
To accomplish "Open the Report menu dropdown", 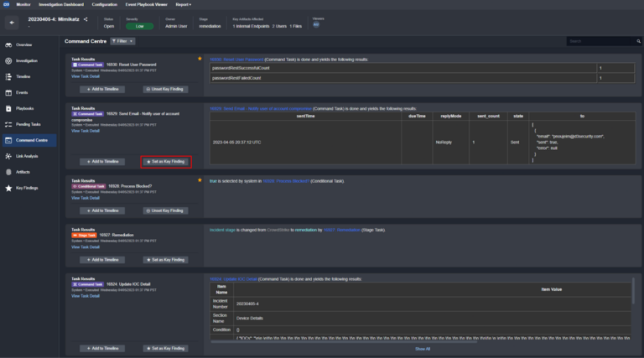I will 183,4.
